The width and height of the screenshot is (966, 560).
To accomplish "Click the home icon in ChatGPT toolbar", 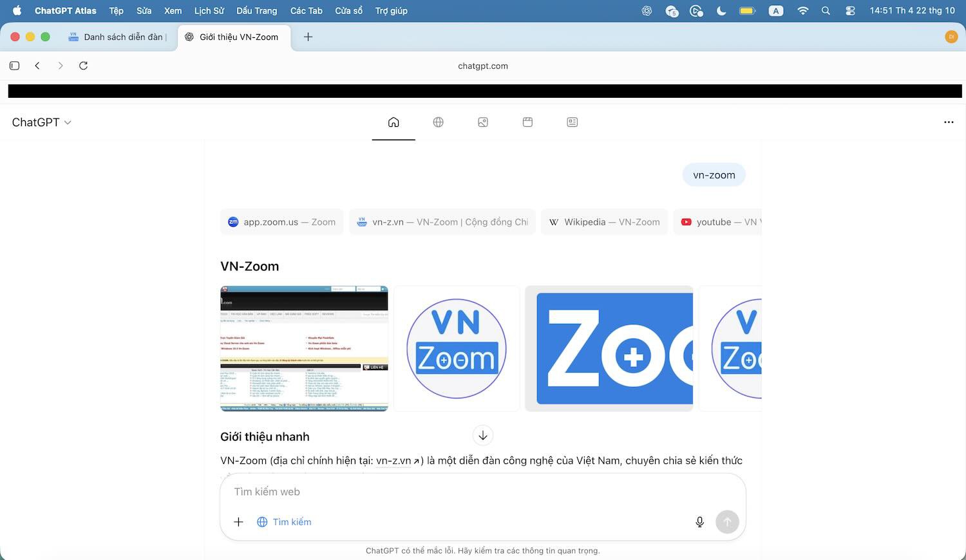I will point(393,122).
